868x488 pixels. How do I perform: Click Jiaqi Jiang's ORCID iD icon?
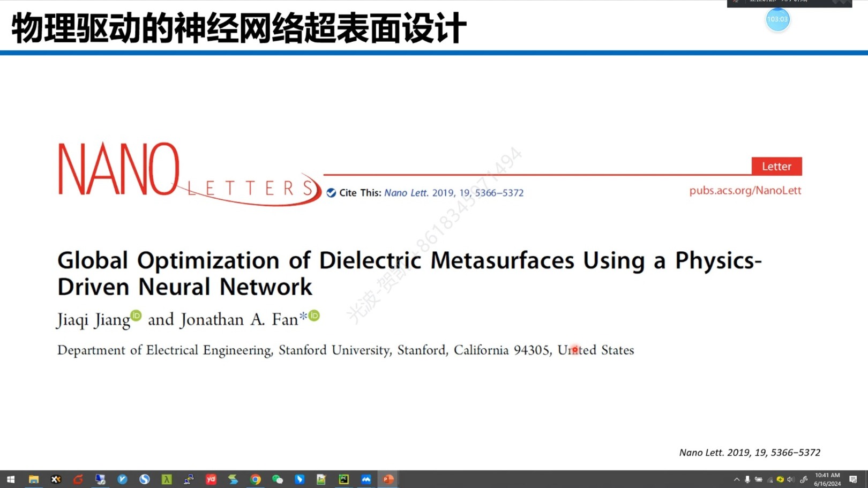[136, 316]
